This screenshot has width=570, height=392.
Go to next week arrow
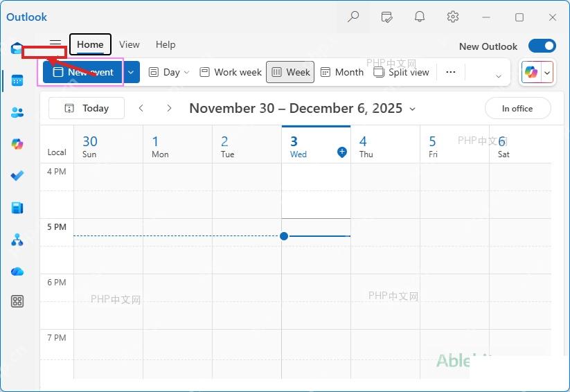point(169,108)
